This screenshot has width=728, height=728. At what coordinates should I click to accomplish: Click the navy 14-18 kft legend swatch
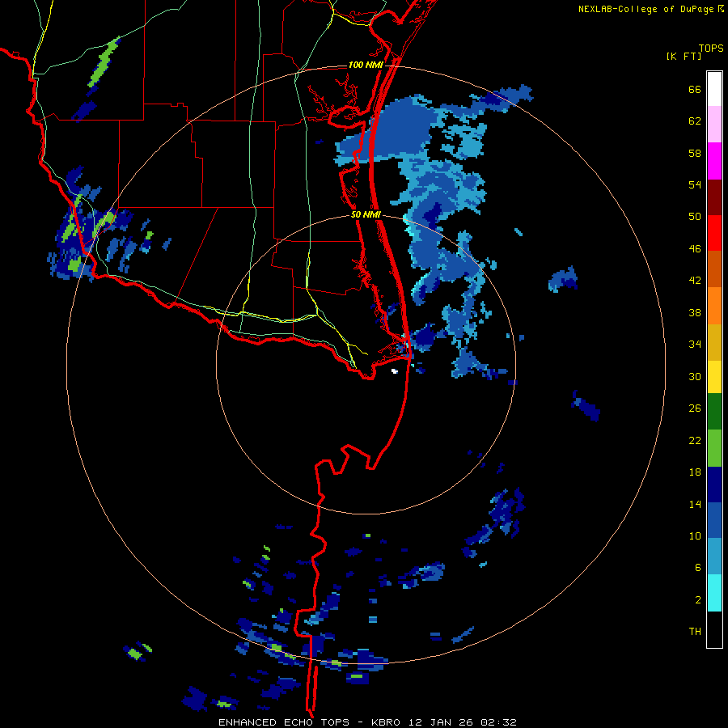(714, 485)
